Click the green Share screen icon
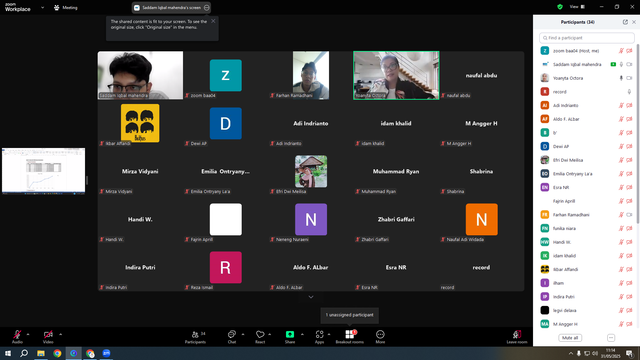The height and width of the screenshot is (360, 640). (290, 334)
